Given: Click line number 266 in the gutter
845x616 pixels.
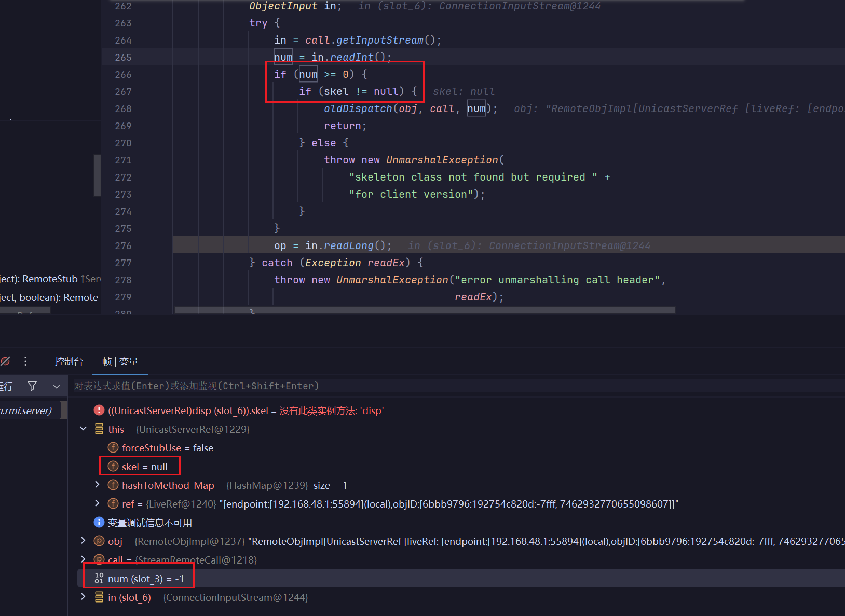Looking at the screenshot, I should pos(123,74).
